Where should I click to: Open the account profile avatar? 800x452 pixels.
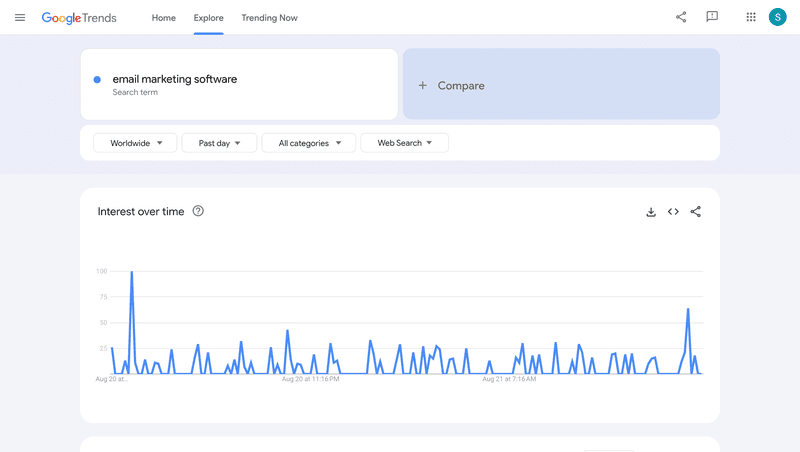[x=777, y=17]
